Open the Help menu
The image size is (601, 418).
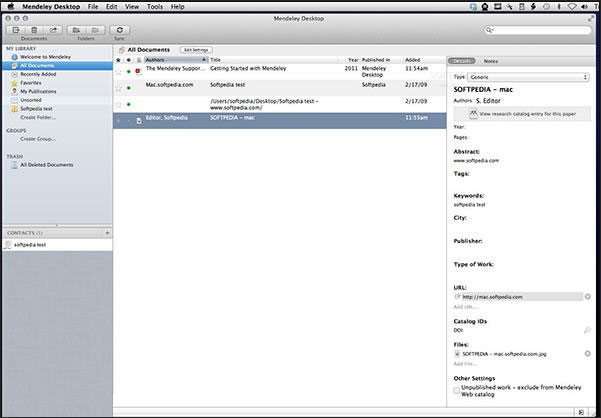pyautogui.click(x=177, y=7)
